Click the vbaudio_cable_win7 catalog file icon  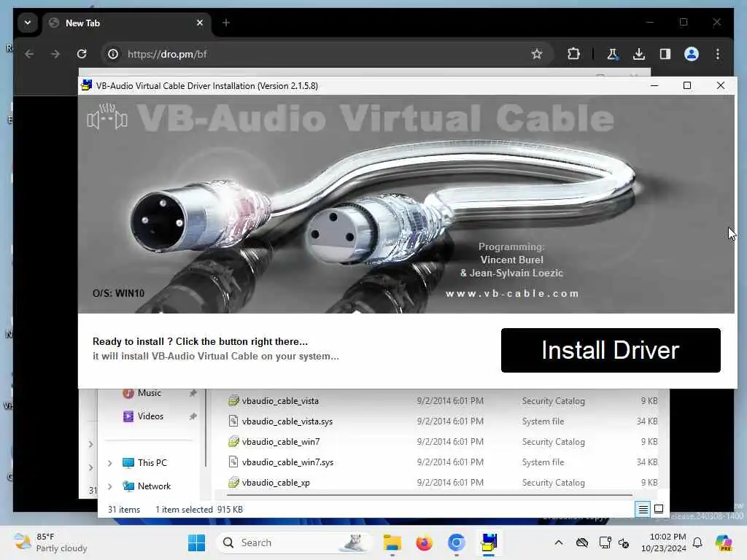233,441
